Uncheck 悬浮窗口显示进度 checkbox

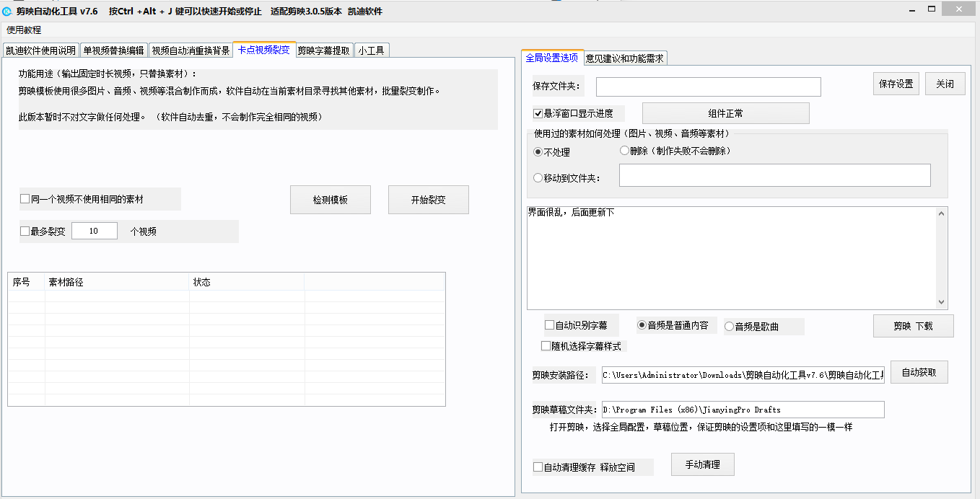tap(538, 113)
